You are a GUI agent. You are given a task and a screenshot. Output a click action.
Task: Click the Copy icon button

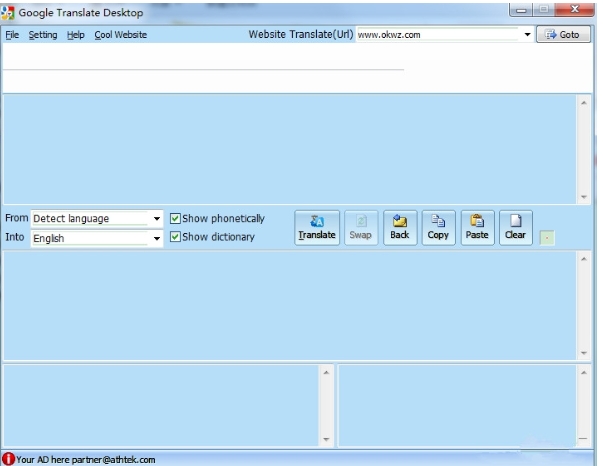(x=438, y=227)
